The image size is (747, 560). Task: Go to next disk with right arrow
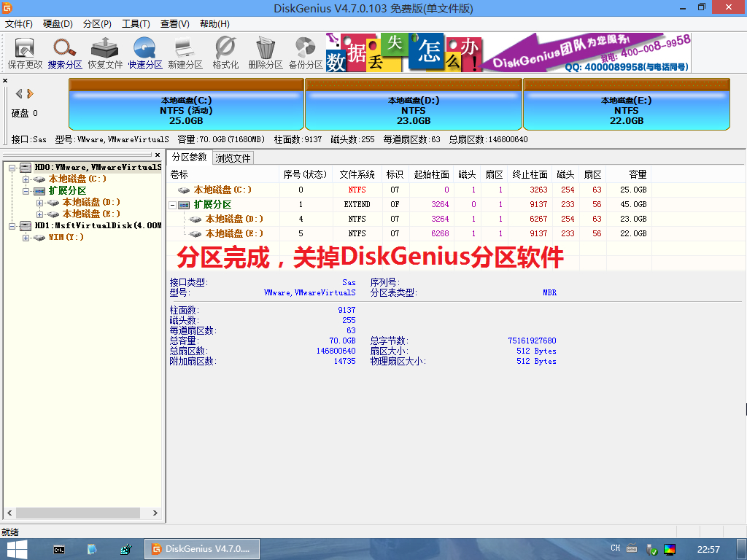click(30, 93)
